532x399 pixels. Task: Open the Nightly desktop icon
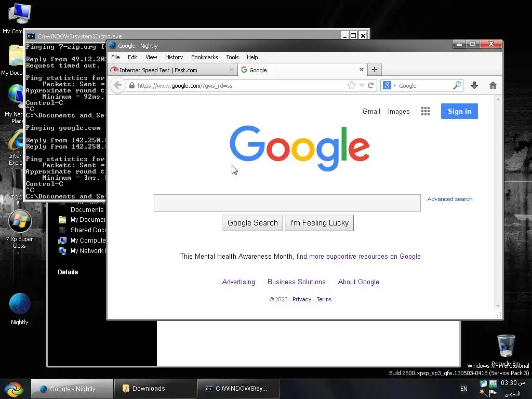[x=19, y=309]
